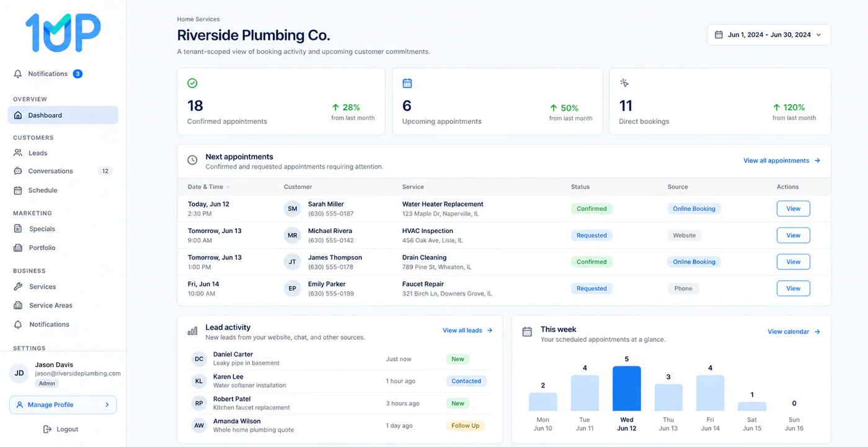The width and height of the screenshot is (868, 447).
Task: Click View button for Michael Rivera row
Action: (x=794, y=236)
